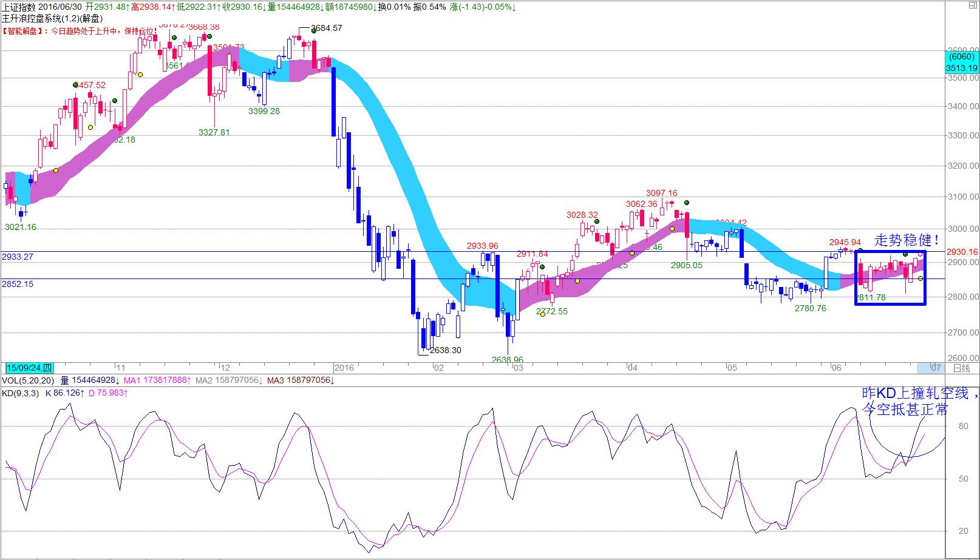Click the 涨(-1.43)-0.05% change in header
Screen dimensions: 980x560
[484, 7]
